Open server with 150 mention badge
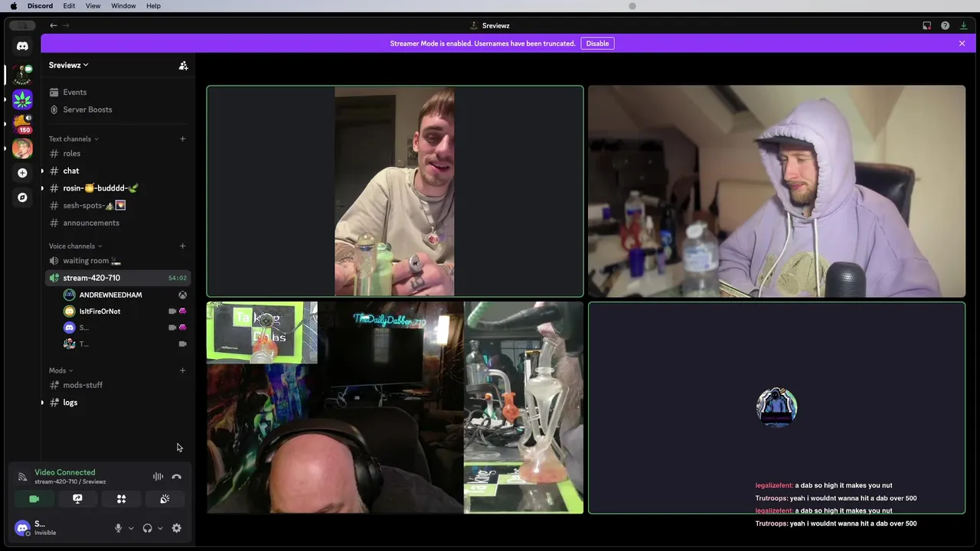The width and height of the screenshot is (980, 551). pos(22,124)
